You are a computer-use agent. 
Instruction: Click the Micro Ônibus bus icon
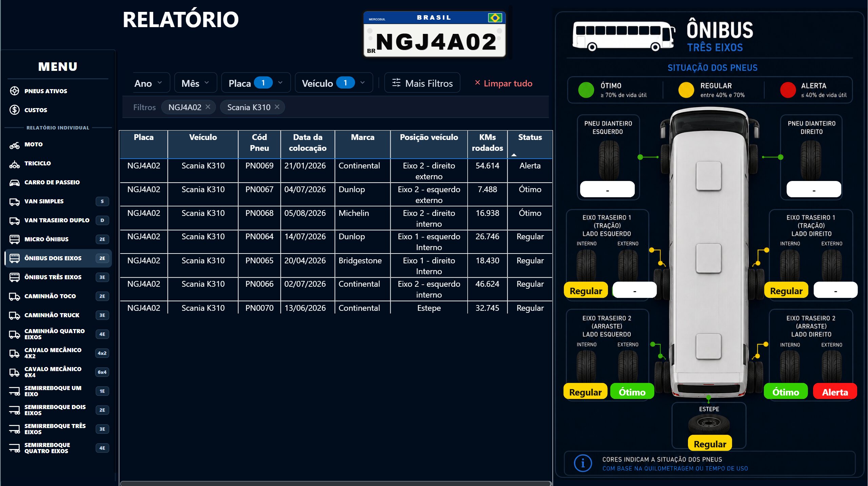pyautogui.click(x=15, y=239)
